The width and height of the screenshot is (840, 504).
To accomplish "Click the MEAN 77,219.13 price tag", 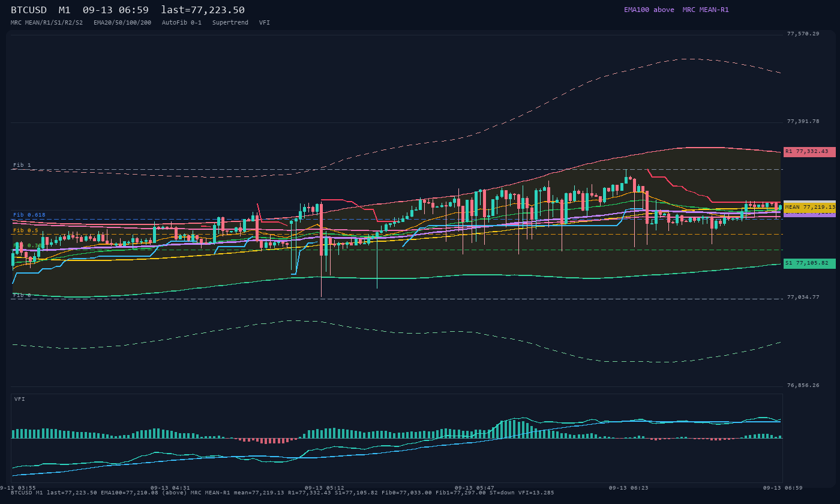I will 809,207.
